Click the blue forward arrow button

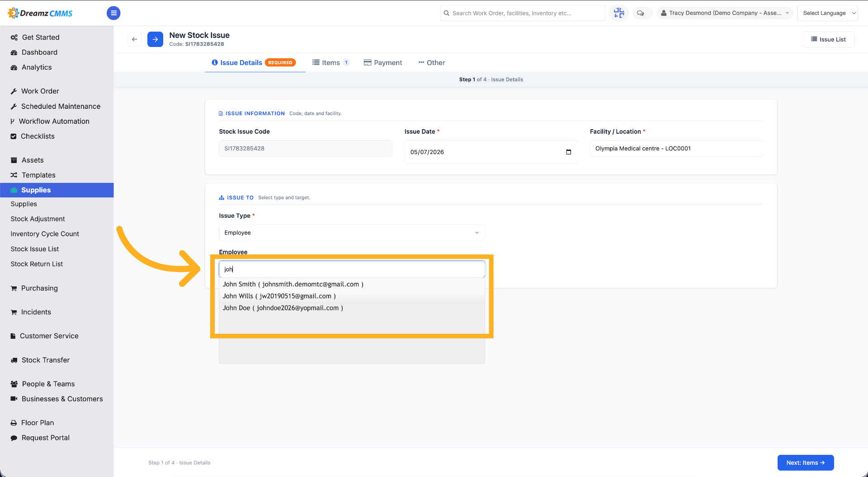155,39
